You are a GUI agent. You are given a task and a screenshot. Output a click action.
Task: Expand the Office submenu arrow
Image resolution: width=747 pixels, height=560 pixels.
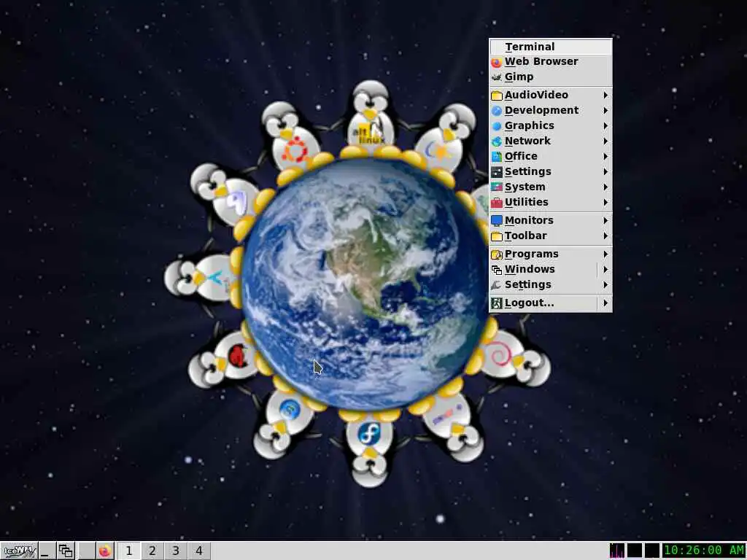tap(605, 156)
